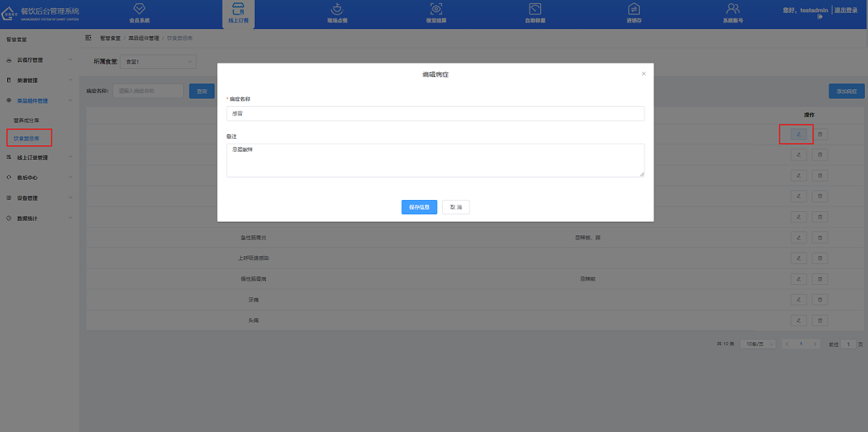Click 退出登录 link at top right
This screenshot has width=868, height=432.
845,10
